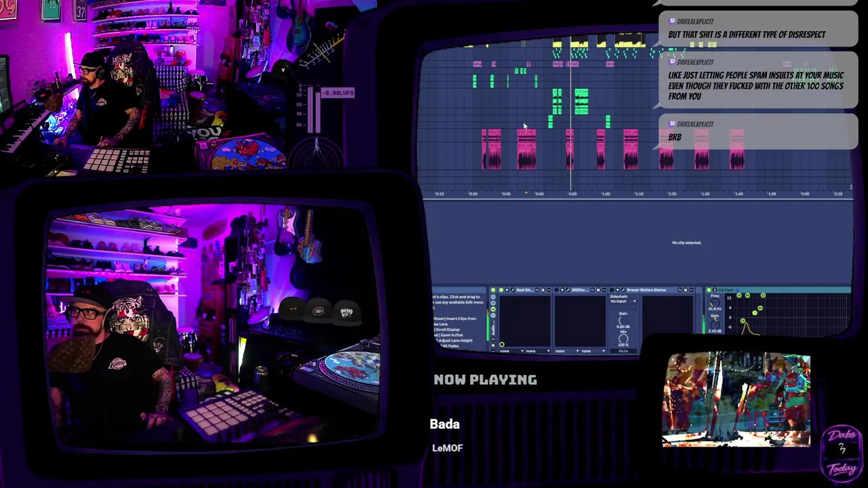Collapse the Brauer Motion Stereo fold triangle
Image resolution: width=868 pixels, height=488 pixels.
pos(618,290)
